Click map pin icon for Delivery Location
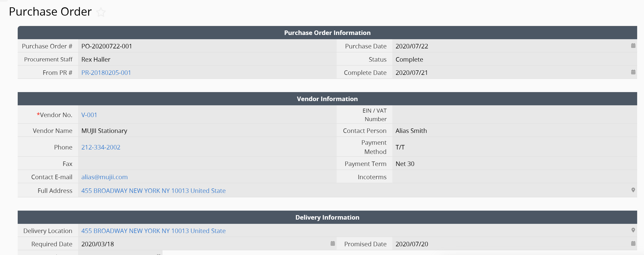 pos(633,230)
